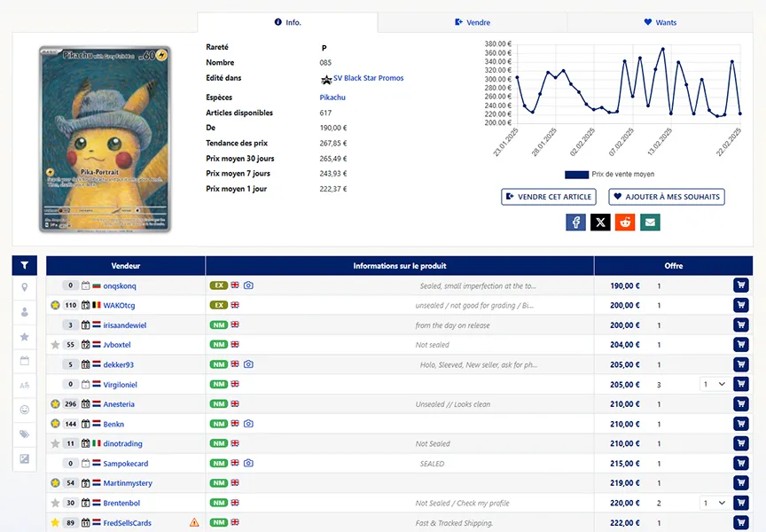Add onqskonq's 190,00 € offer to cart

pyautogui.click(x=741, y=286)
